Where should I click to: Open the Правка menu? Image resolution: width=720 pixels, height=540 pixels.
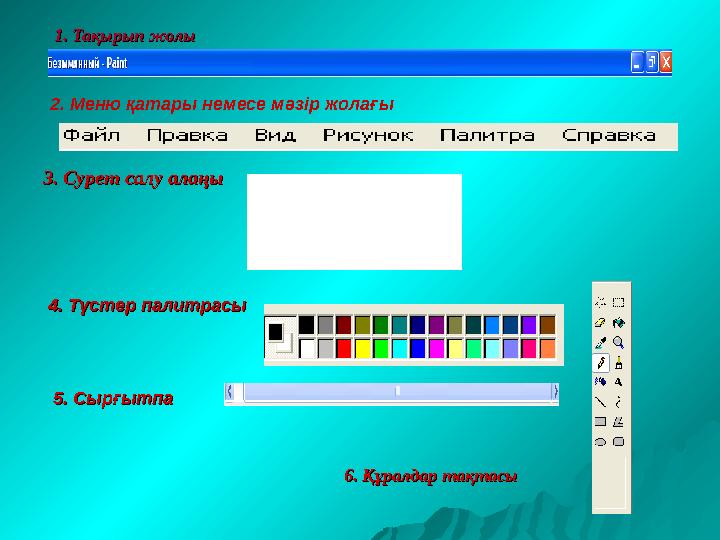pos(187,135)
